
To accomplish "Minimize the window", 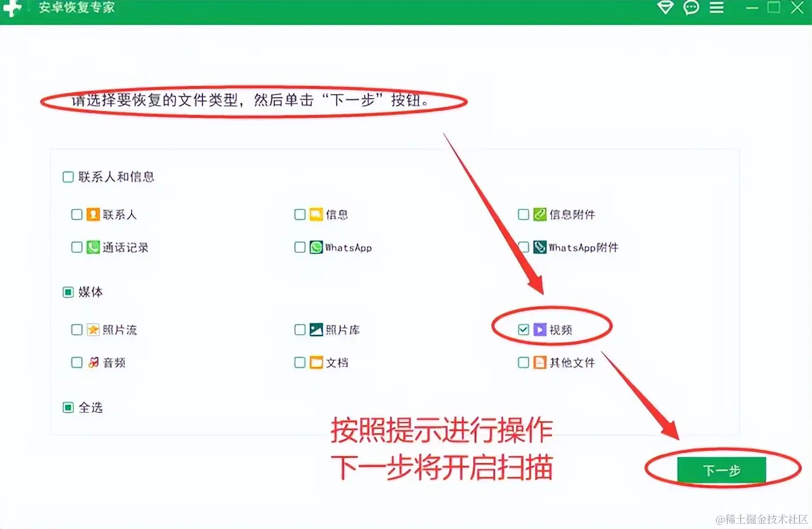I will (x=752, y=8).
